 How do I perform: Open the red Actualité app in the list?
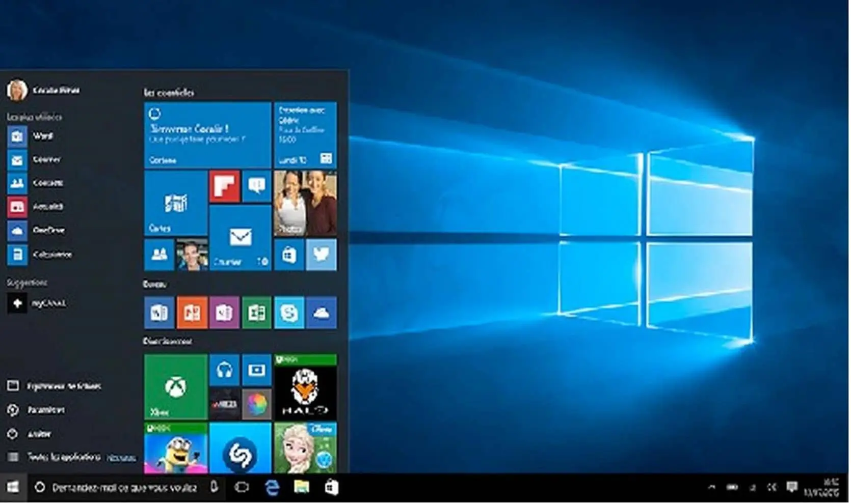35,207
